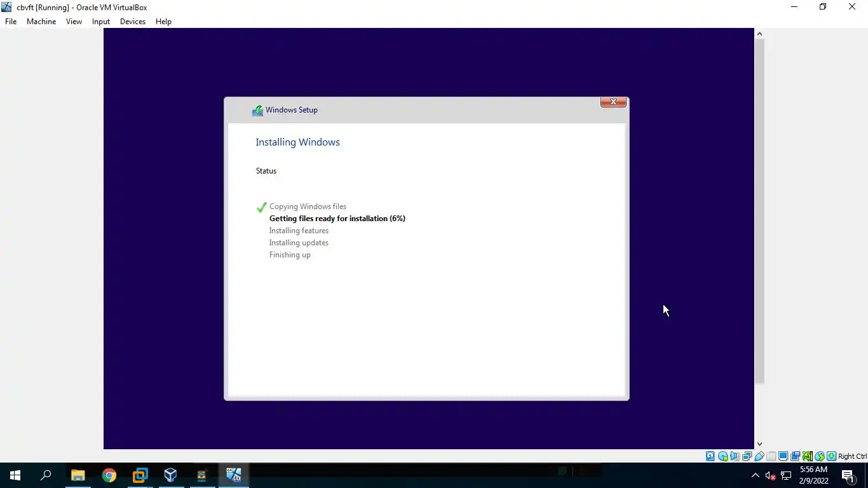Show hidden system tray icons

755,475
